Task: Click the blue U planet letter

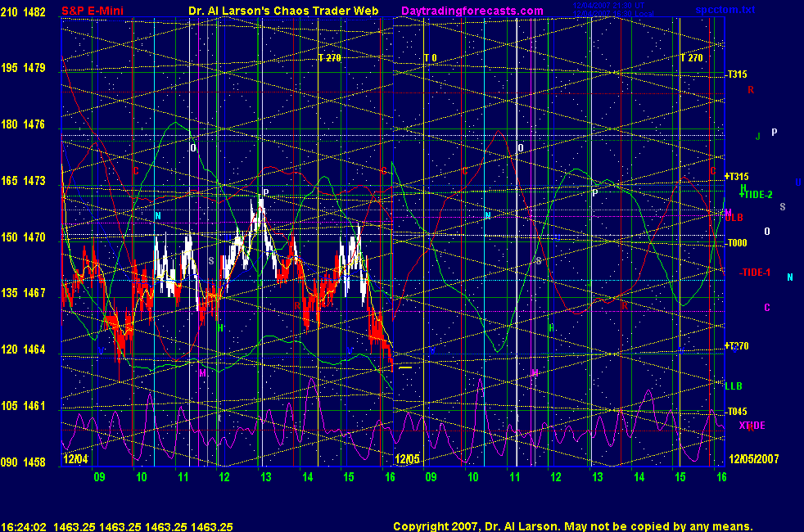Action: click(x=797, y=183)
